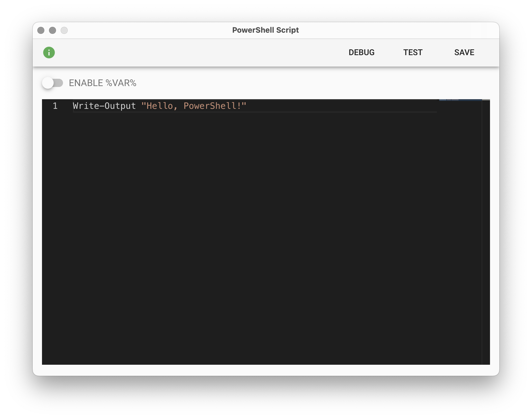The image size is (532, 419).
Task: Click the space between Write-Output and the string
Action: tap(139, 106)
